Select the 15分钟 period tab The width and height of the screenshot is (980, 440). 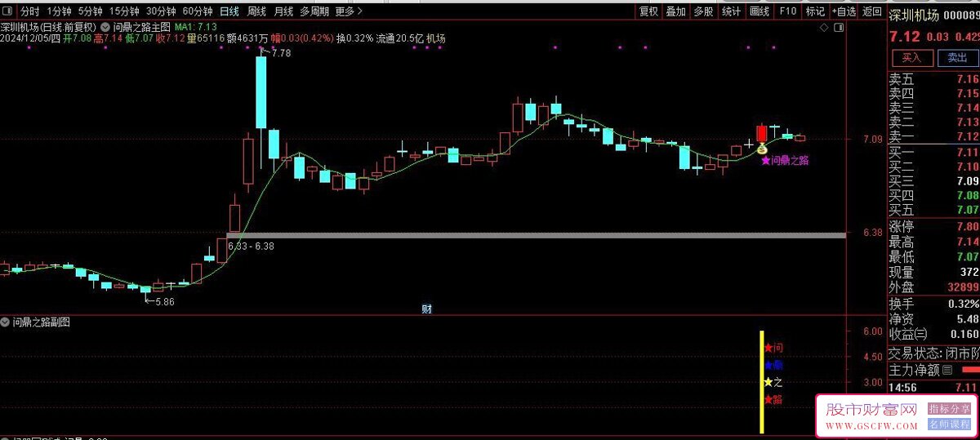(125, 11)
